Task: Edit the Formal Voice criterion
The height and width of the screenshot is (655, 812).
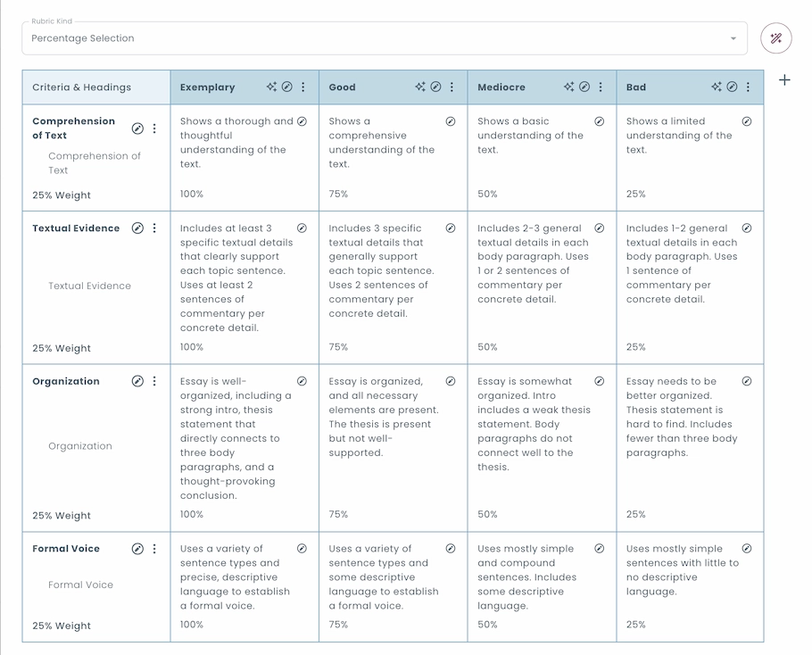Action: pyautogui.click(x=137, y=549)
